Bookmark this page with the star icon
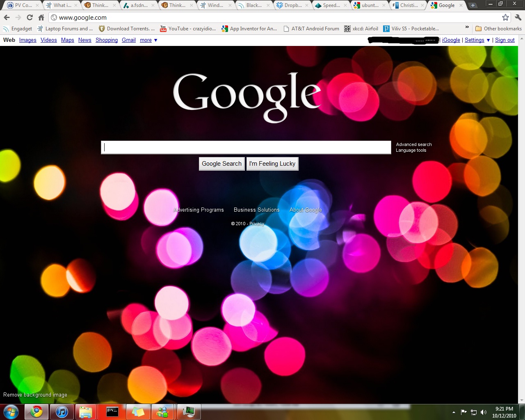525x420 pixels. coord(505,17)
